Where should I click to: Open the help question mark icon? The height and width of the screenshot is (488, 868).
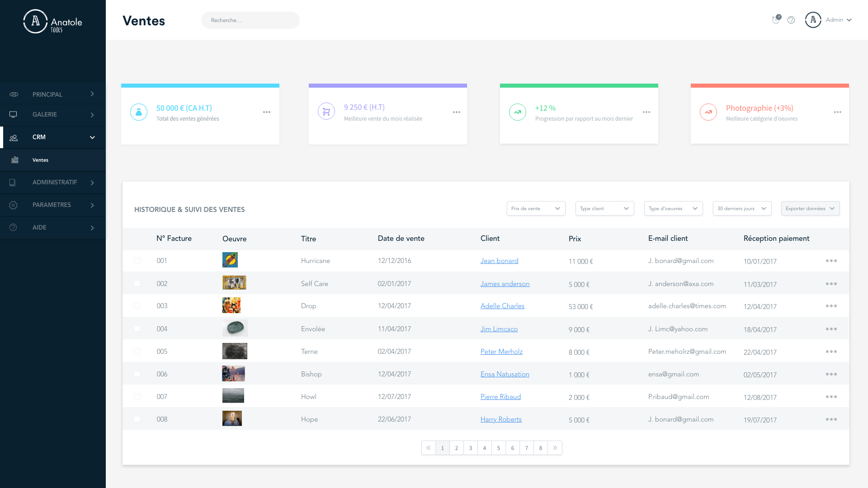coord(791,20)
